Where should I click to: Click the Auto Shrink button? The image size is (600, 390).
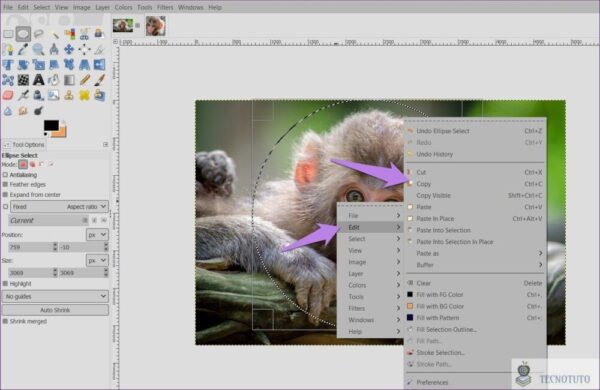[x=55, y=310]
